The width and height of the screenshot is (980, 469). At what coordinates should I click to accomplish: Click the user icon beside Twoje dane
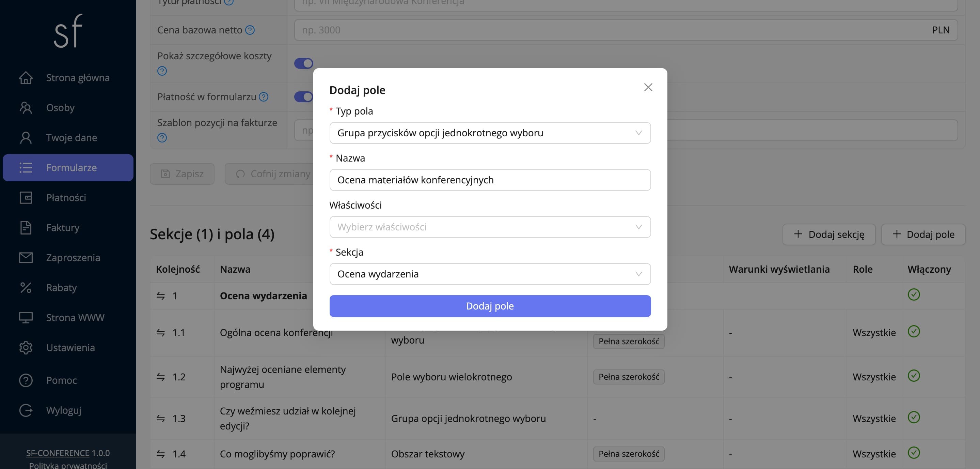[26, 137]
